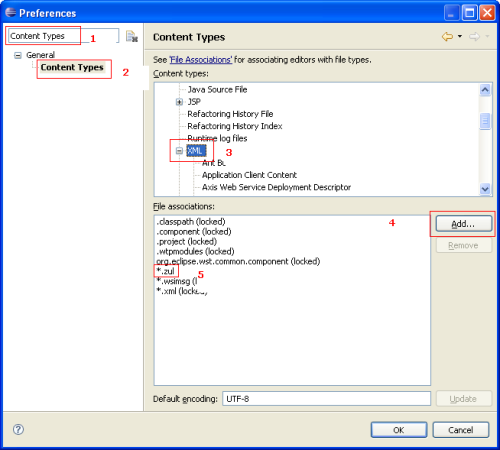
Task: Select Axis Web Service Deployment Descriptor
Action: pos(276,187)
